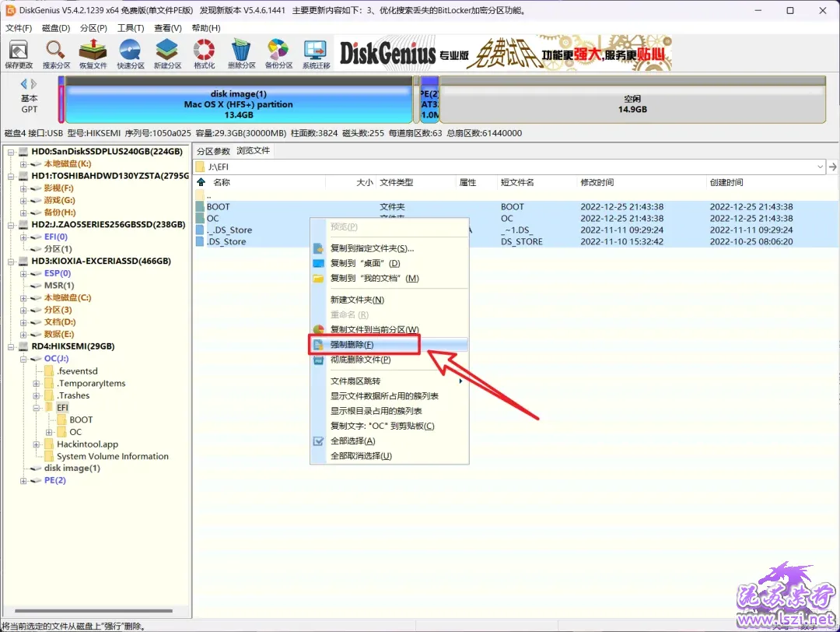
Task: Select the HFS+ disk image(1) partition bar
Action: click(239, 100)
